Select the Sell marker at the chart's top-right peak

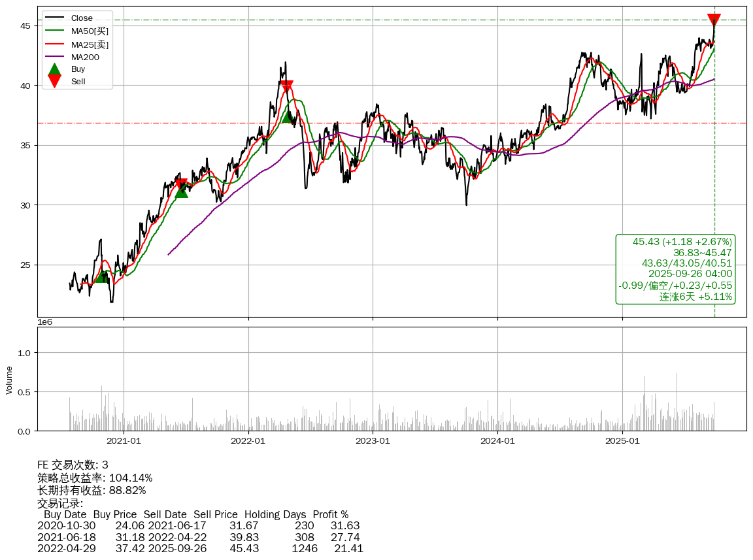point(714,20)
